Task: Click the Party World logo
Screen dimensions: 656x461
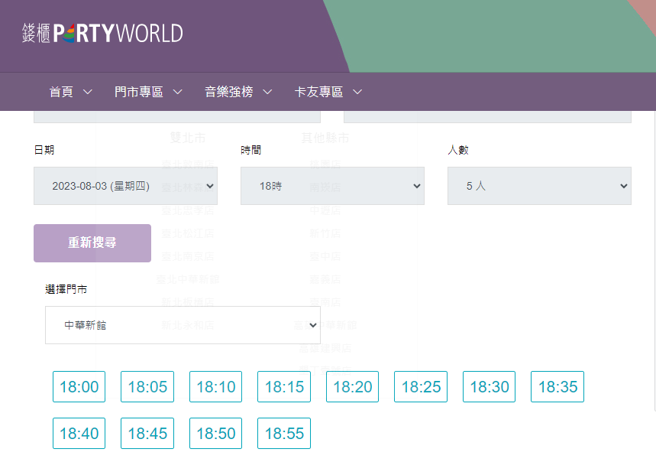Action: coord(102,33)
